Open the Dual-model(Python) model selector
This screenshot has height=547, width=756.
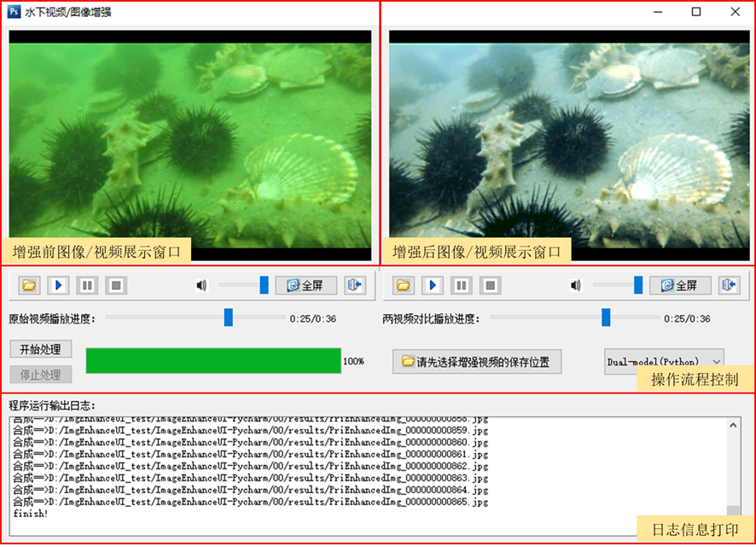[664, 360]
